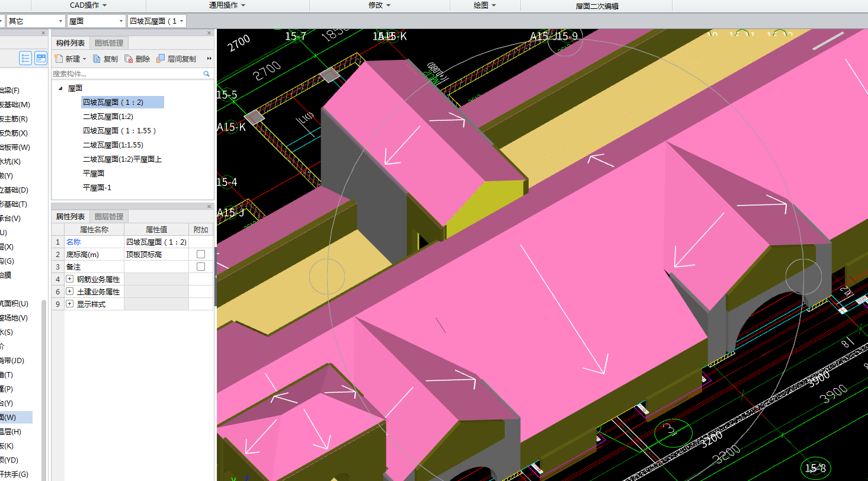This screenshot has height=481, width=868.
Task: Click the 复制 copy component button
Action: coord(105,59)
